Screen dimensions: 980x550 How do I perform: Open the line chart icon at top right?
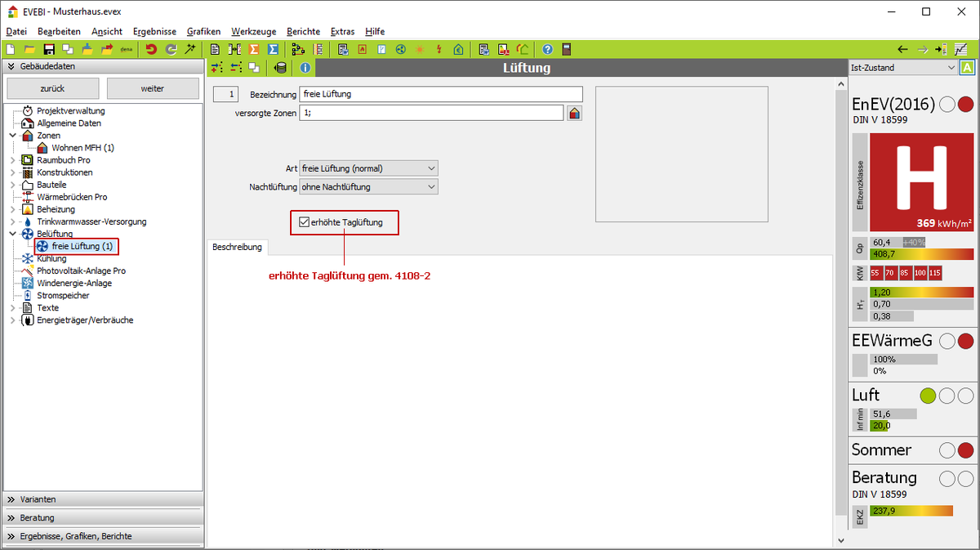point(961,49)
